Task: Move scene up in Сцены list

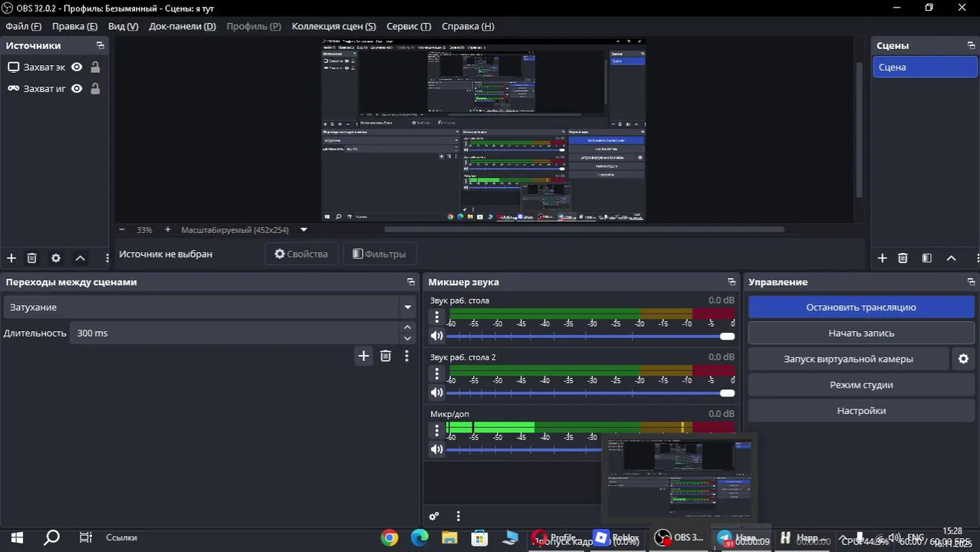Action: (x=951, y=258)
